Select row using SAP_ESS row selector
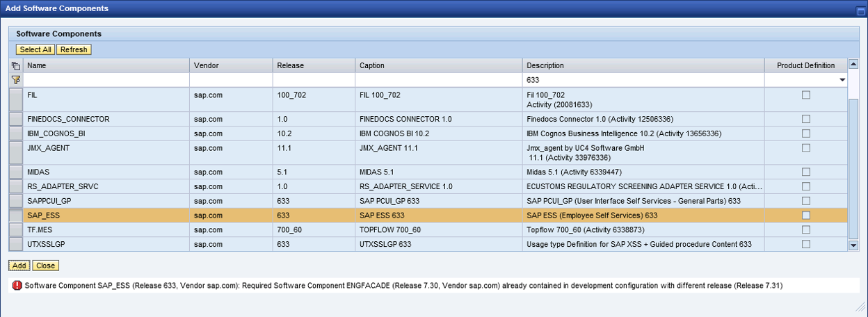This screenshot has height=317, width=868. [x=15, y=216]
